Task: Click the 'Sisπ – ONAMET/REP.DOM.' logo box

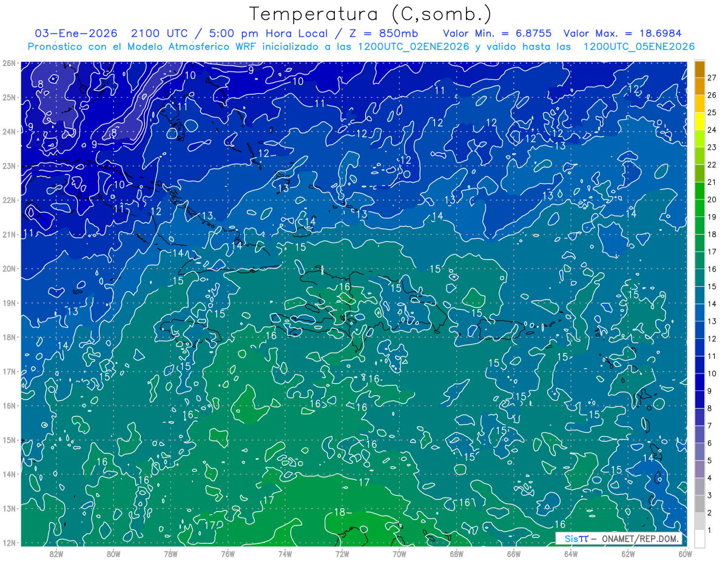Action: 619,538
